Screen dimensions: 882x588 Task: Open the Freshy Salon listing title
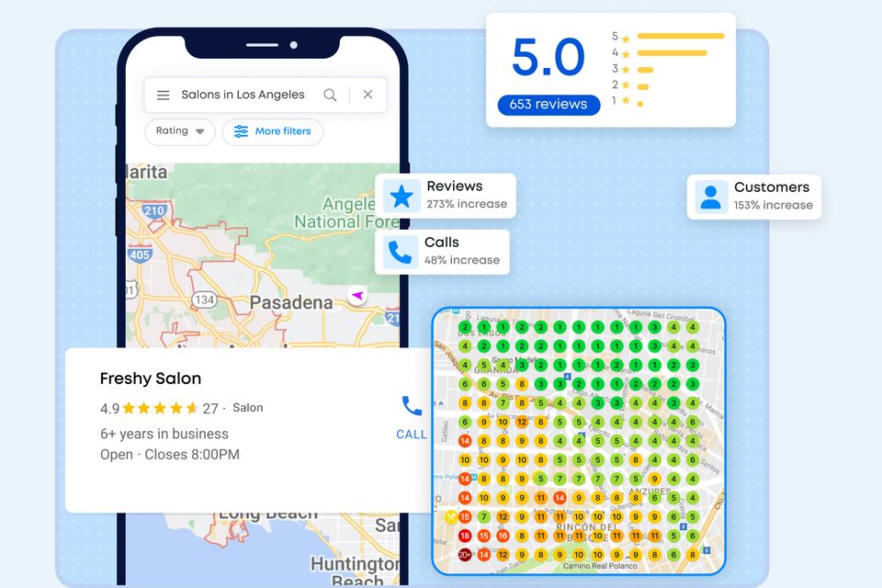point(150,379)
